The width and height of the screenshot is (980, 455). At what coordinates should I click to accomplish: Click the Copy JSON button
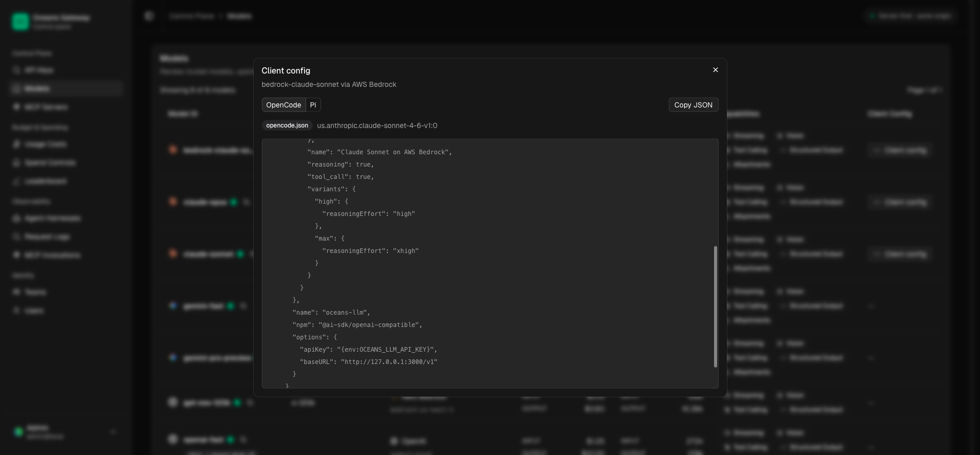tap(693, 105)
